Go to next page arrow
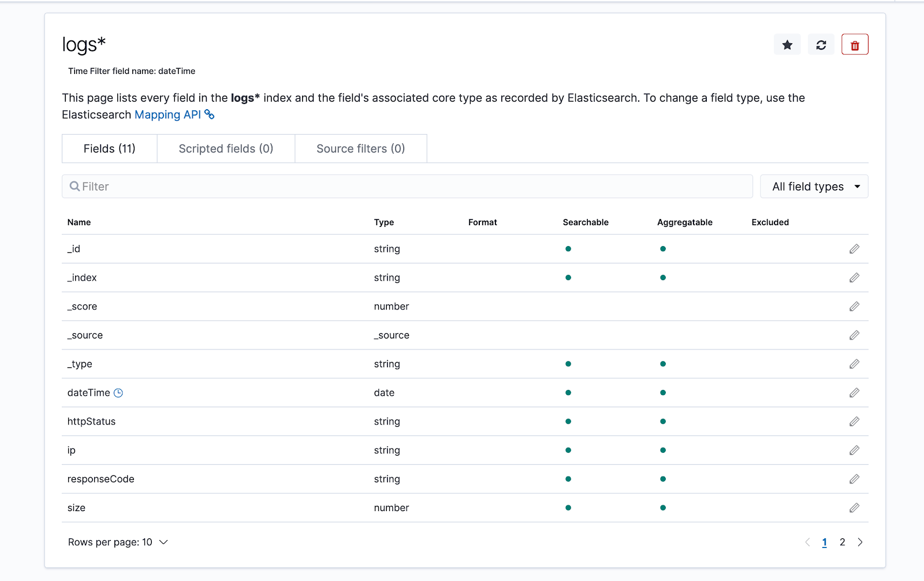The width and height of the screenshot is (924, 581). 860,542
